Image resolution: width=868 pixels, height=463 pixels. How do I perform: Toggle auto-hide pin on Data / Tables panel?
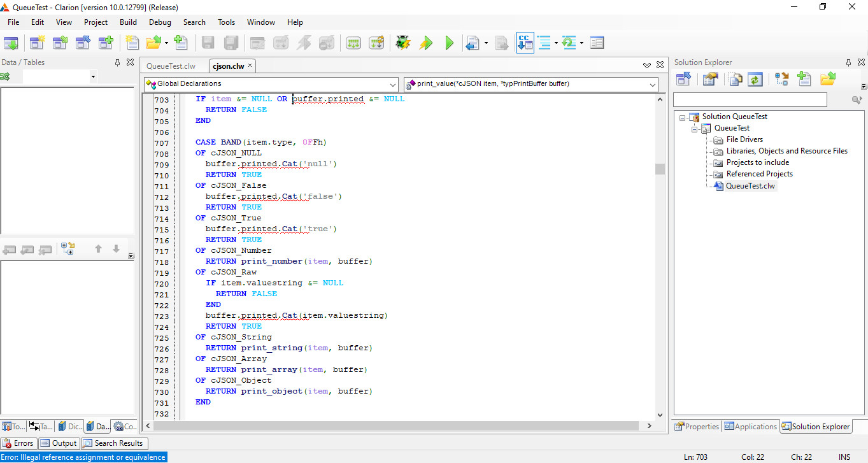[x=117, y=62]
